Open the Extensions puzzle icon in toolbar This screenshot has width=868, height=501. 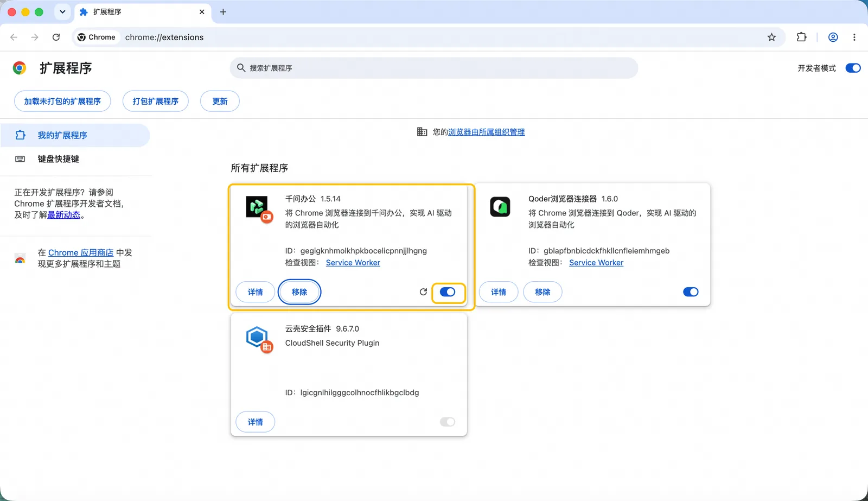801,37
